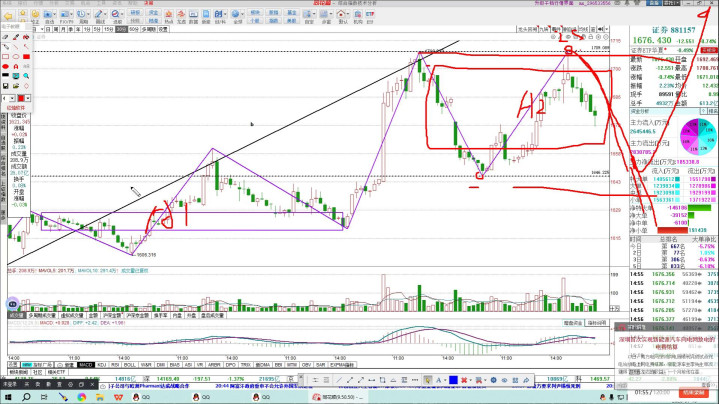The width and height of the screenshot is (719, 404).
Task: Click the 设置 button in period bar
Action: pos(163,29)
